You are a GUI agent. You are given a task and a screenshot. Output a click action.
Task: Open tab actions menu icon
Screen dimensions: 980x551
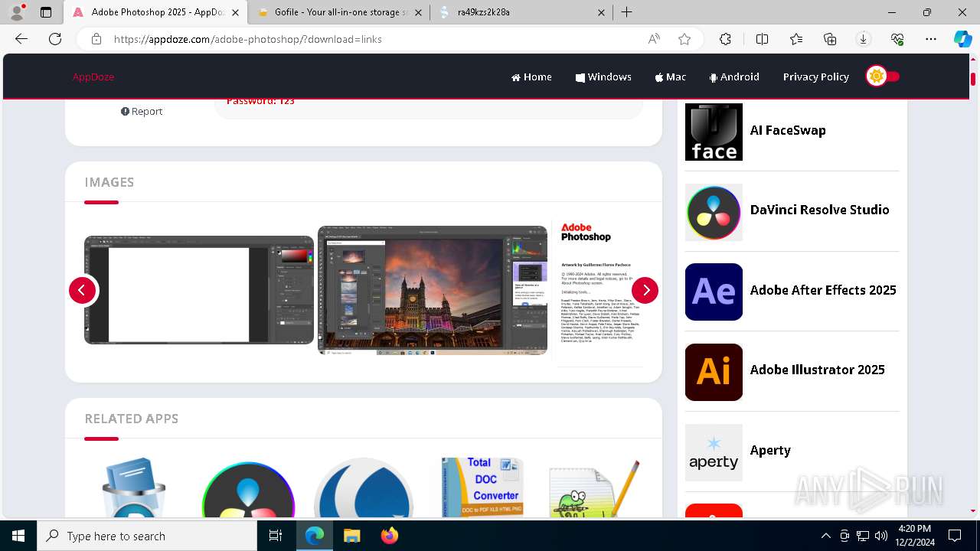(46, 12)
